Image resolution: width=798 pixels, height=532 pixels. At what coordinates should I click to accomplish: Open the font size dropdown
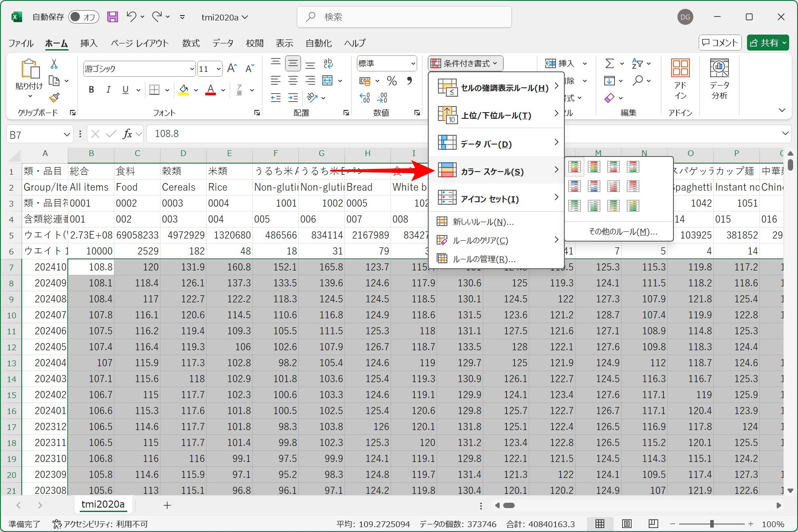pyautogui.click(x=218, y=69)
